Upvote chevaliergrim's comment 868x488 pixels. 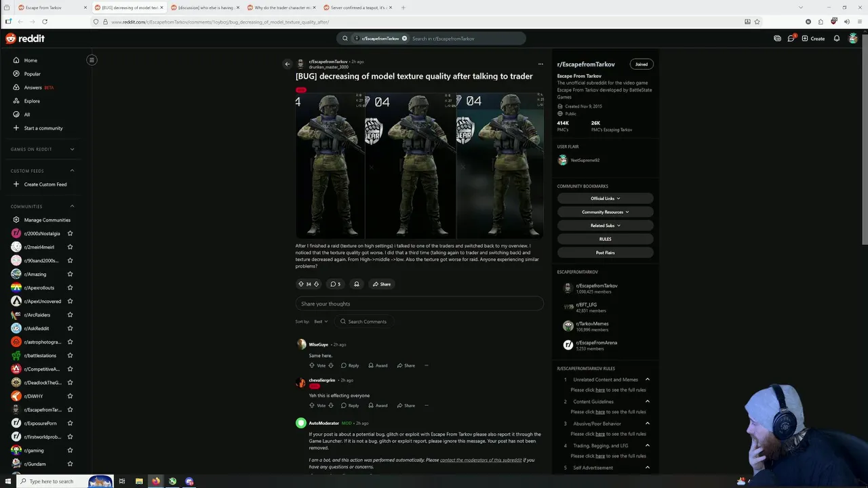tap(312, 405)
